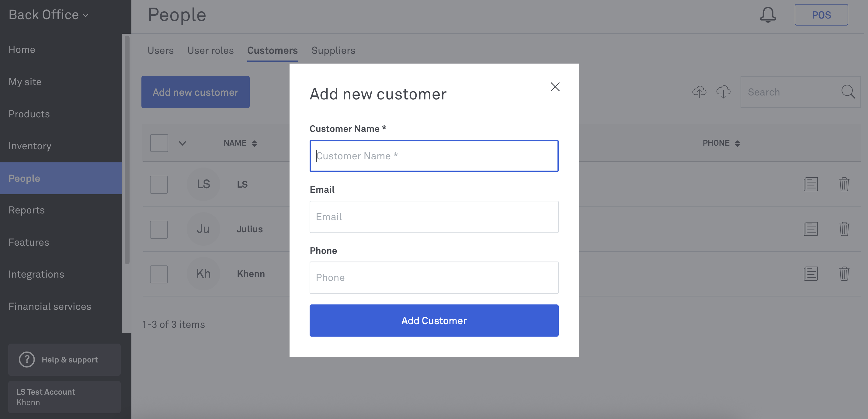
Task: Open the POS button
Action: [x=821, y=15]
